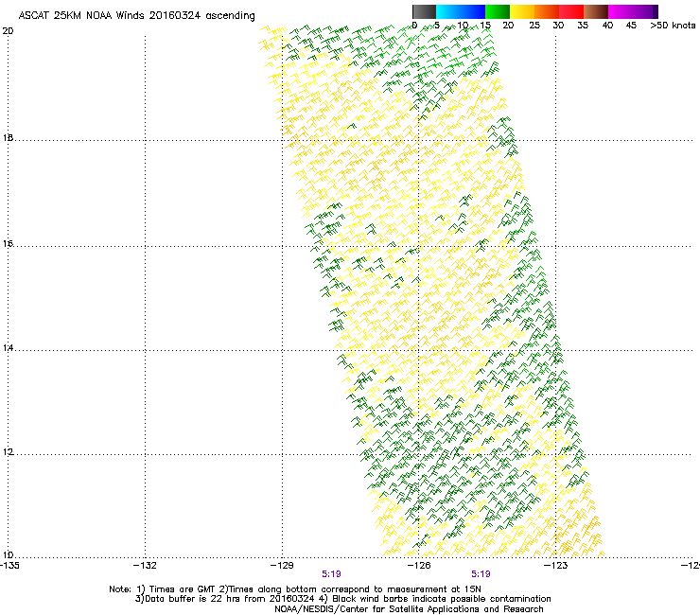Click the cyan-blue 5-15 knots color segment
700x615 pixels.
tap(461, 11)
